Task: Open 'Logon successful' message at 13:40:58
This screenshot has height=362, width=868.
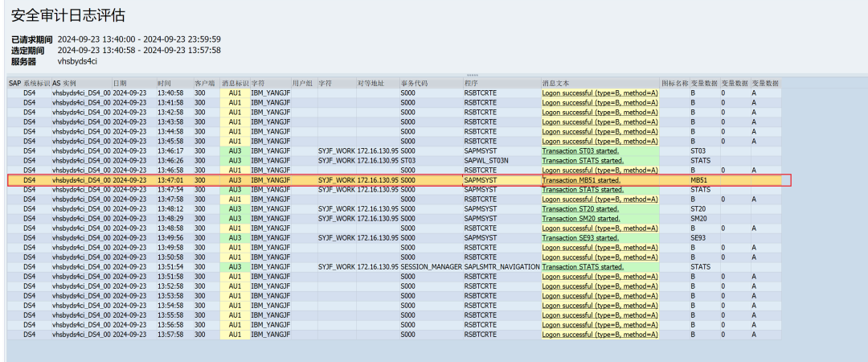Action: (600, 93)
